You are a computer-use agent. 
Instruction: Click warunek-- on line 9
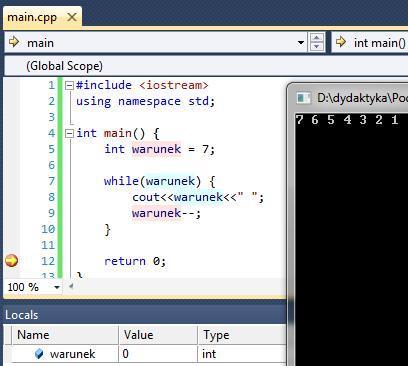[x=166, y=213]
